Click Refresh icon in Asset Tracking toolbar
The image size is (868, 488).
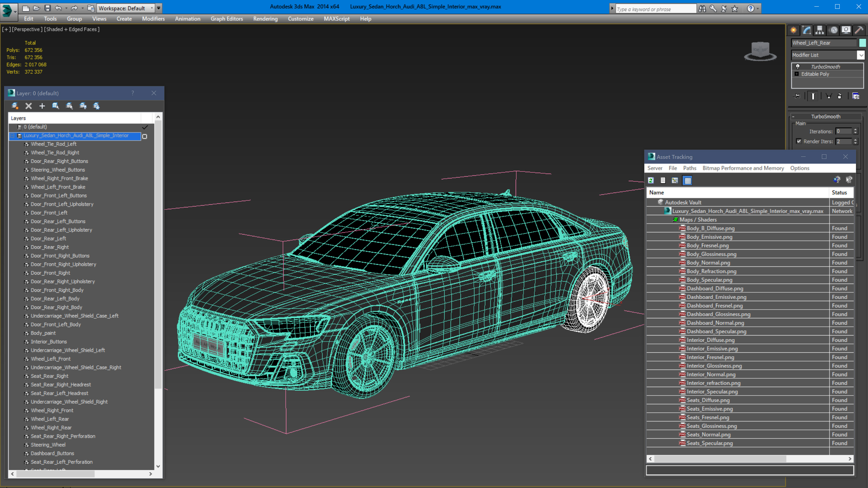click(x=651, y=180)
